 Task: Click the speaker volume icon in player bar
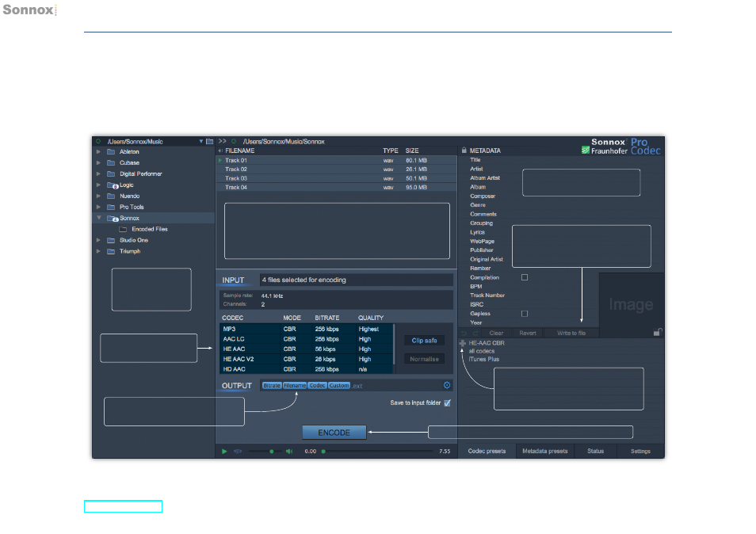(289, 451)
